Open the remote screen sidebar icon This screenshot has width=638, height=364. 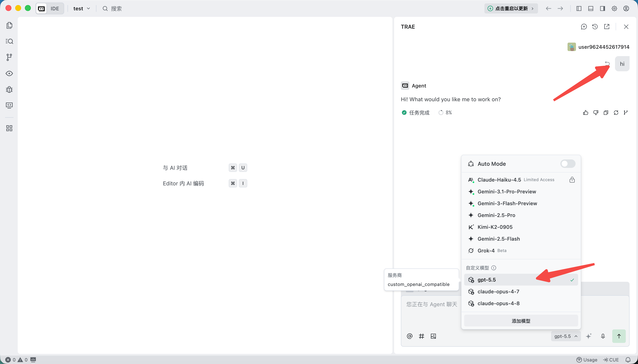9,105
